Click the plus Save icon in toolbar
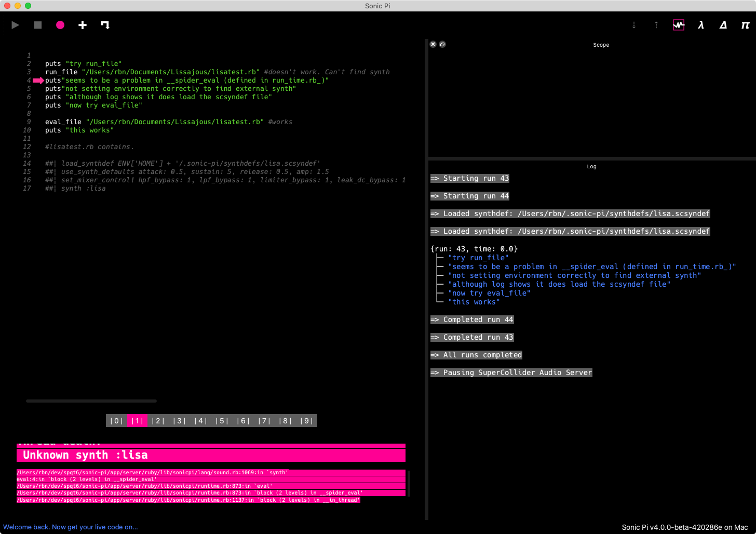The image size is (756, 534). (x=83, y=25)
